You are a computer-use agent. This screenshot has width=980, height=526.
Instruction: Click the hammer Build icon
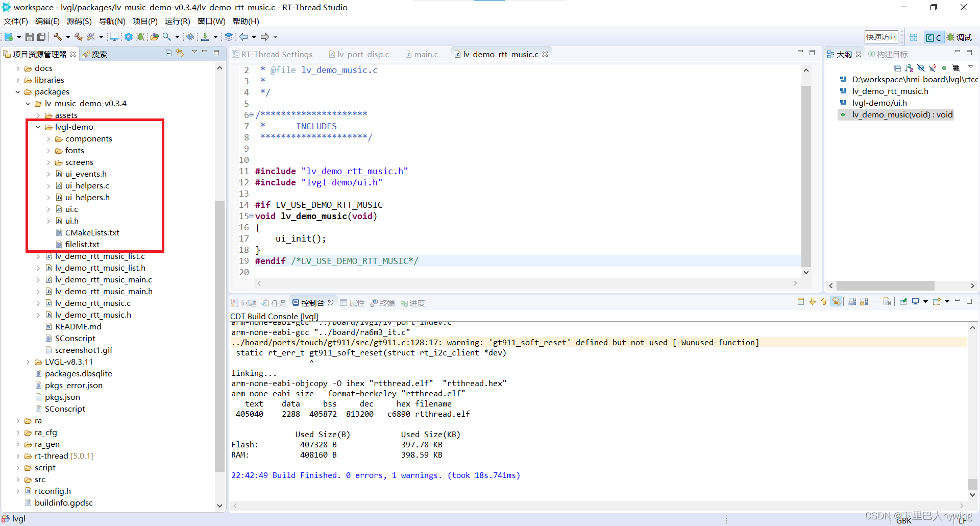point(58,37)
